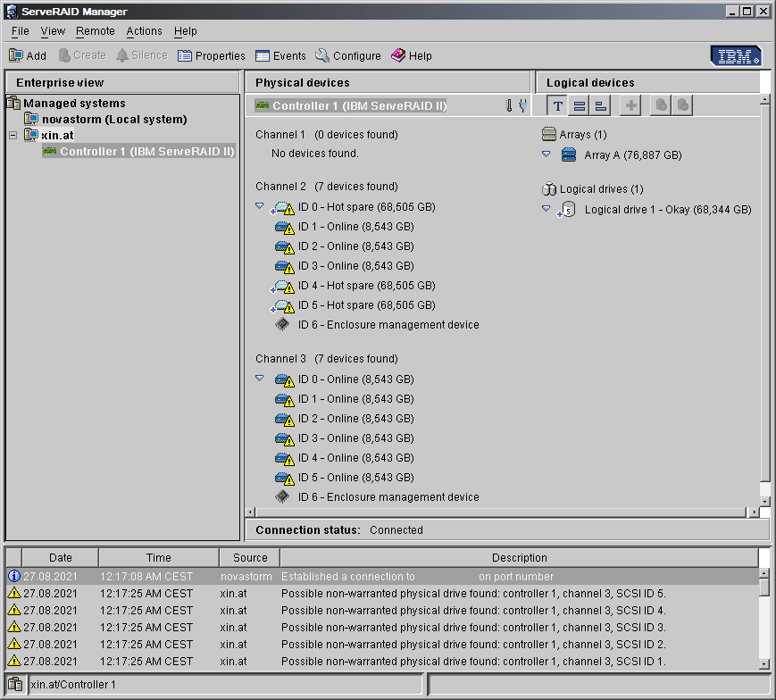Click the Configure toolbar icon

[322, 55]
